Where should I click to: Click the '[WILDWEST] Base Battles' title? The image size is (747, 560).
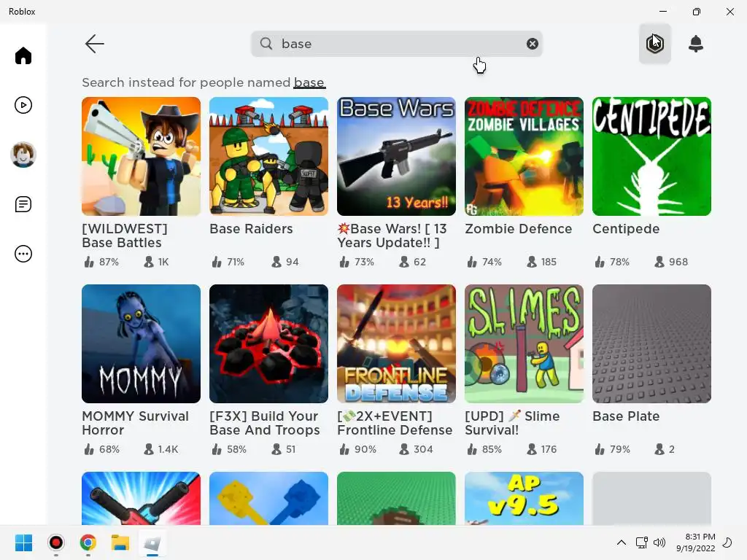pos(125,236)
